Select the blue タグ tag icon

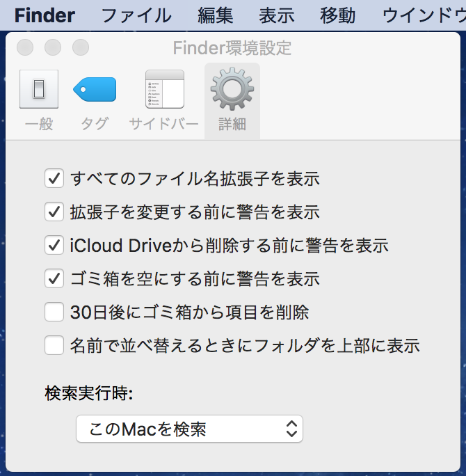coord(95,89)
